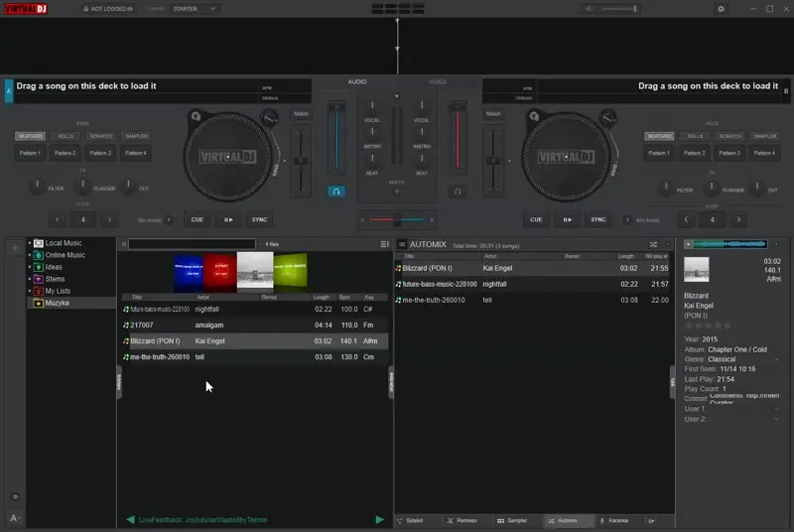794x532 pixels.
Task: Expand Stems folder
Action: (x=30, y=279)
